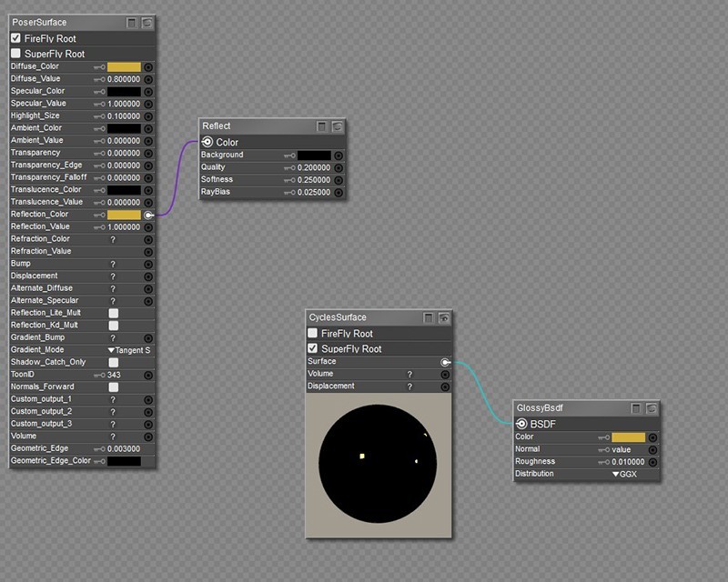Click the Reflect RayBias connector plug
Viewport: 728px width, 582px height.
[x=339, y=192]
